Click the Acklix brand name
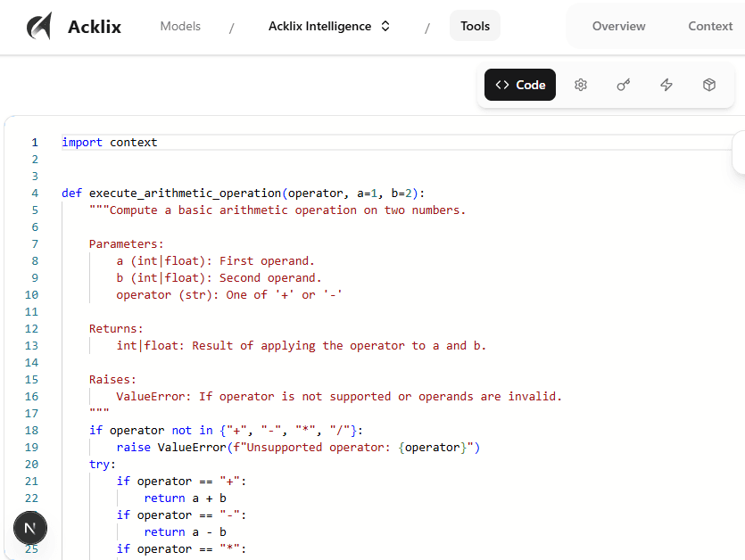 pos(95,27)
